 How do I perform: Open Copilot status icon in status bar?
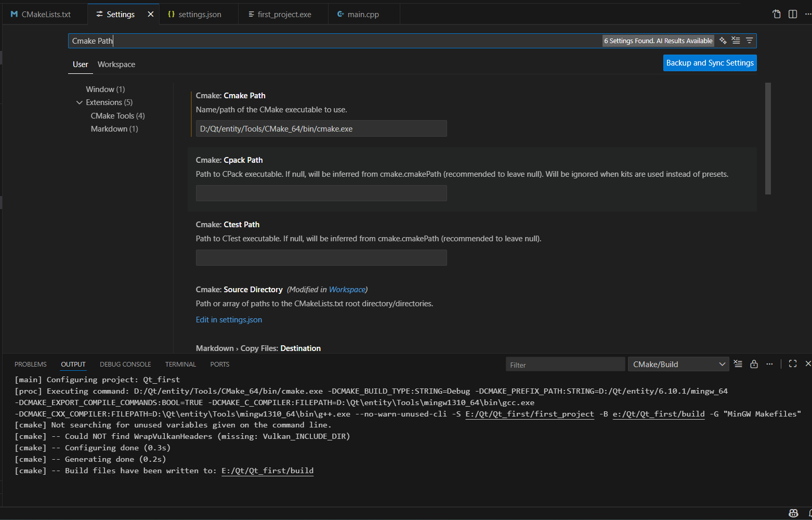tap(793, 513)
